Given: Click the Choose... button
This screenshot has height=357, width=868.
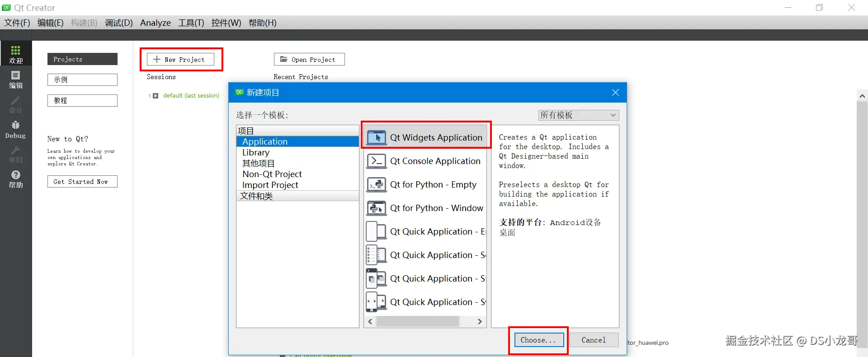Looking at the screenshot, I should [x=538, y=340].
